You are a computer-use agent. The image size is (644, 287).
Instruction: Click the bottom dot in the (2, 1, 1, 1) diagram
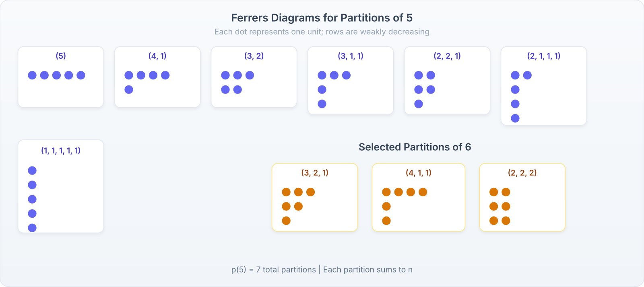click(515, 118)
